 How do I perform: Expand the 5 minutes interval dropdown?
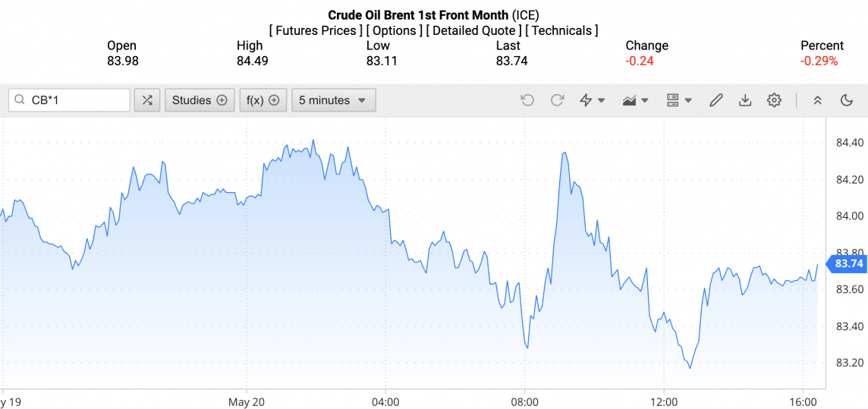[x=333, y=100]
